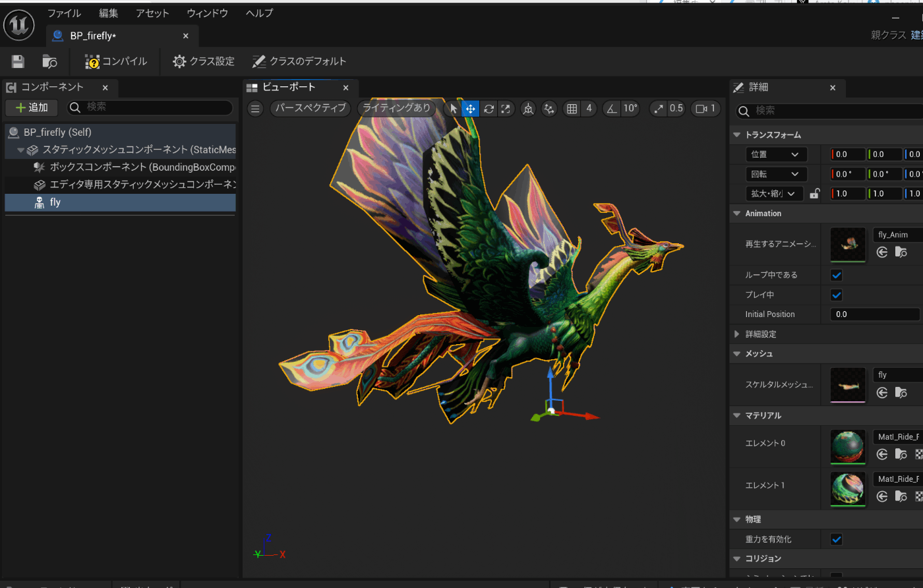Switch to the BP_firefly tab

pyautogui.click(x=121, y=36)
